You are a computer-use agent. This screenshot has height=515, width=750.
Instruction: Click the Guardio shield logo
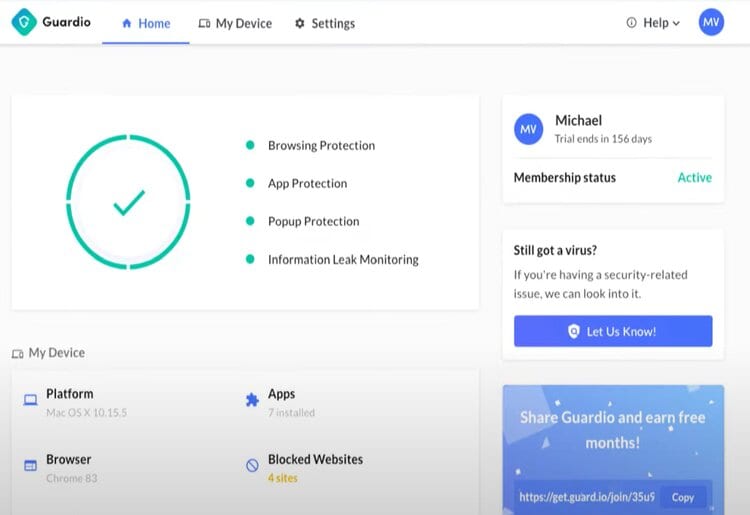tap(24, 22)
